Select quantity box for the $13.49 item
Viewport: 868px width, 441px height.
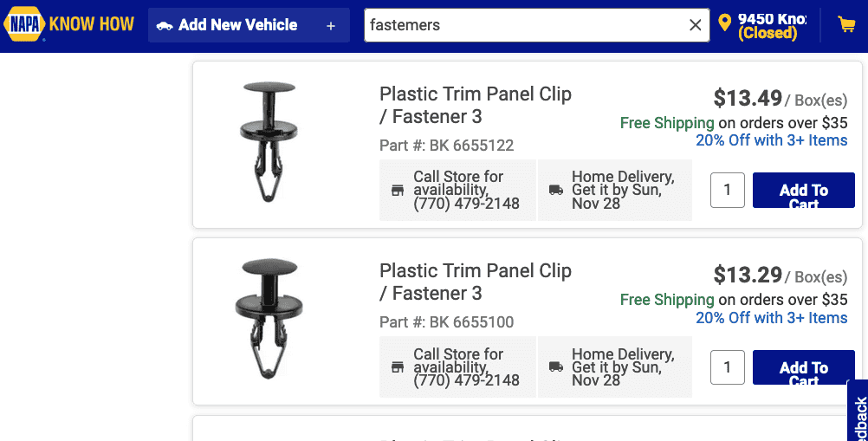click(728, 191)
